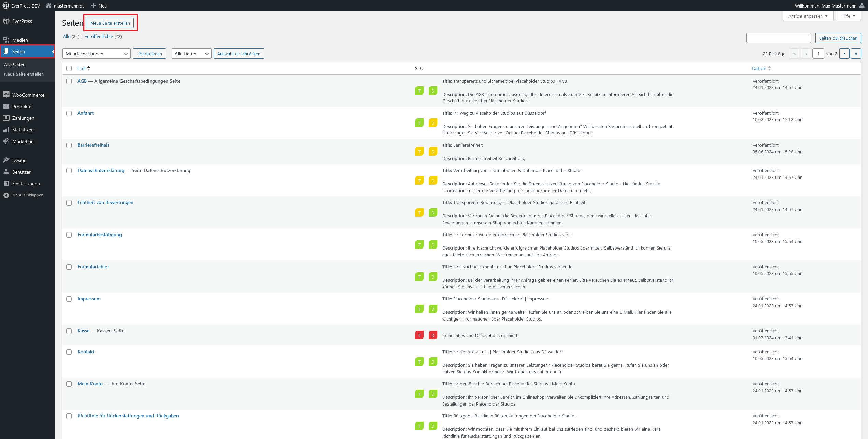
Task: Click the WooCommerce sidebar icon
Action: tap(6, 95)
